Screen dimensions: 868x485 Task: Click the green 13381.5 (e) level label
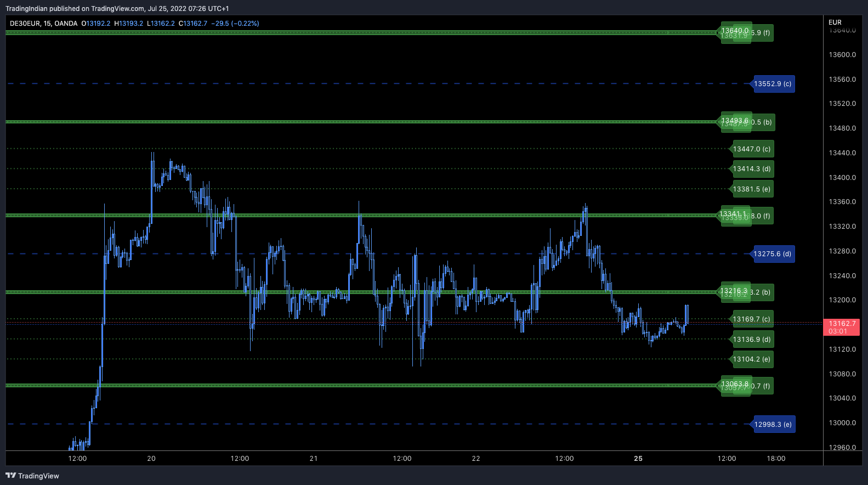click(752, 189)
